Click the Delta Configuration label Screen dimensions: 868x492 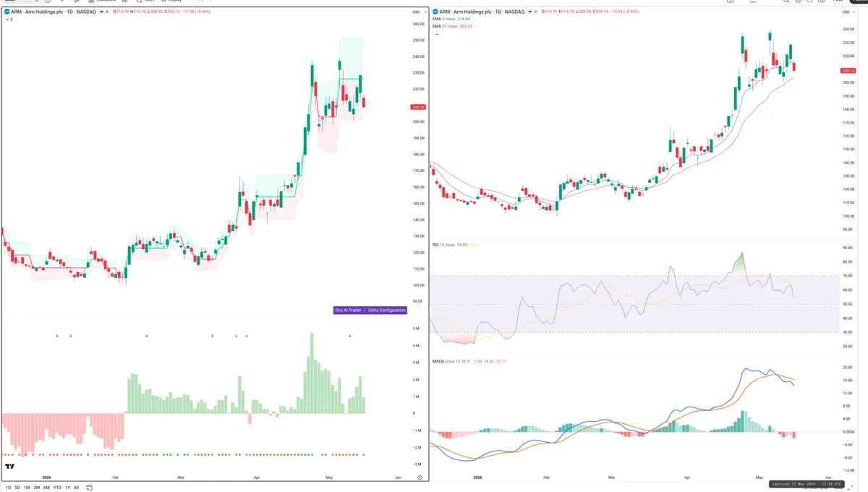pos(386,310)
